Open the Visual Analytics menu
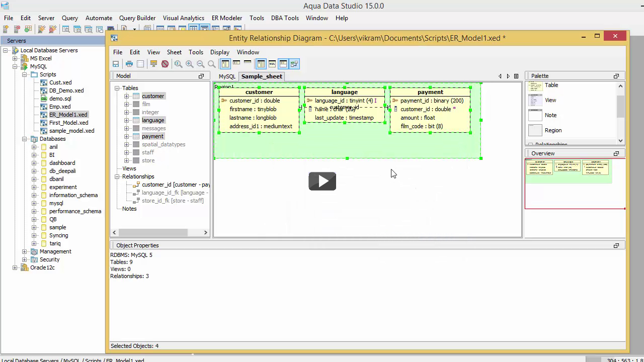The image size is (644, 362). (x=184, y=18)
